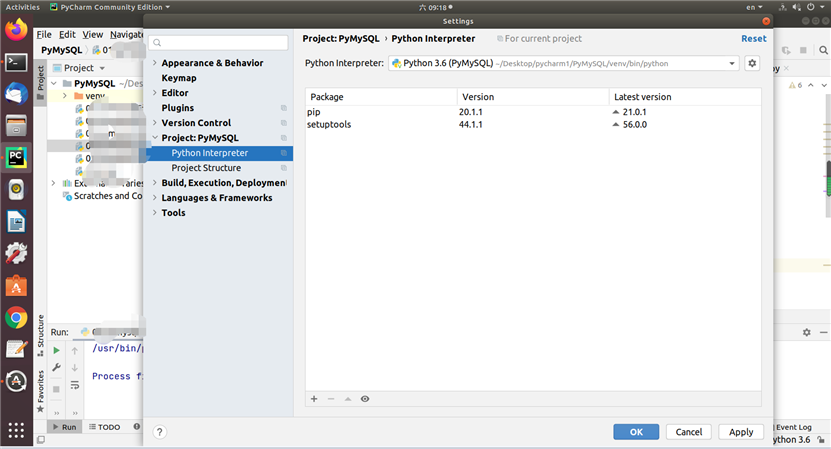Expand Appearance & Behavior settings
831x449 pixels.
(x=155, y=63)
